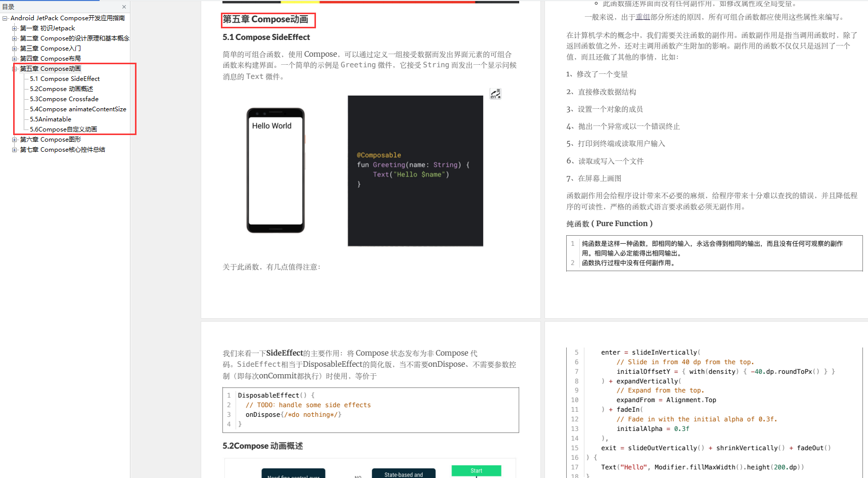This screenshot has width=868, height=478.
Task: Click the dark @Composable code image
Action: (x=415, y=170)
